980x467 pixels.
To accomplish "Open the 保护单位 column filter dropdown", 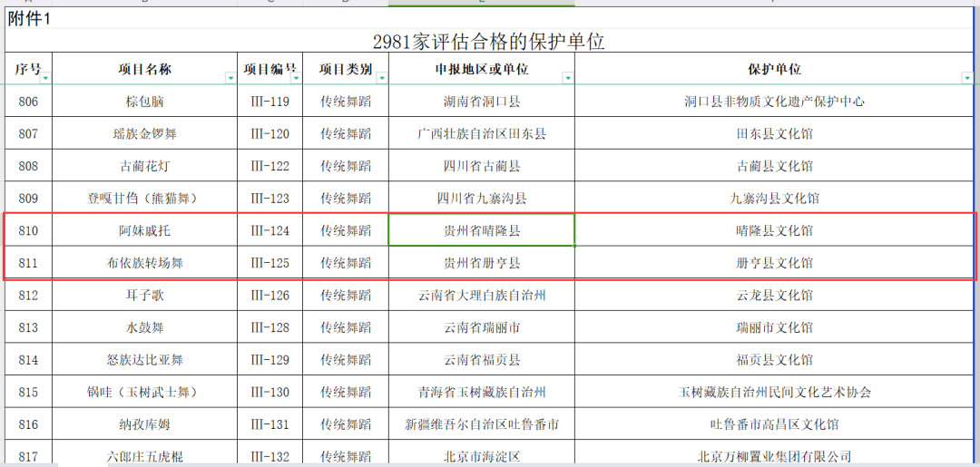I will pyautogui.click(x=968, y=79).
